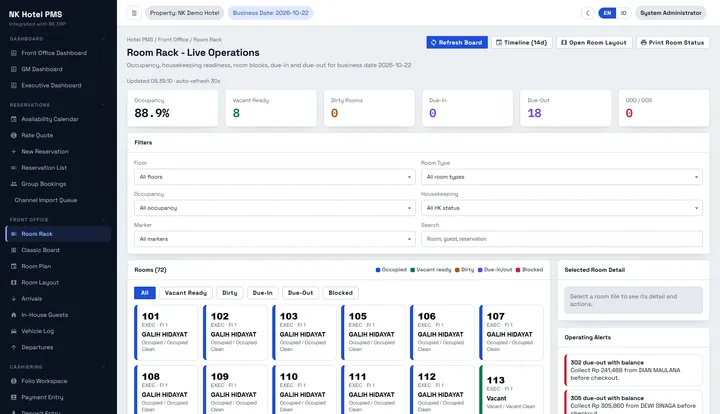Click the Executive Dashboard sidebar icon
This screenshot has width=720, height=414.
[x=14, y=85]
